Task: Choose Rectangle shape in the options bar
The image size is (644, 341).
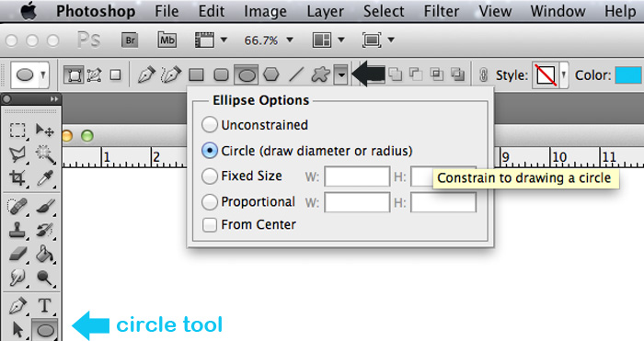Action: pyautogui.click(x=196, y=75)
